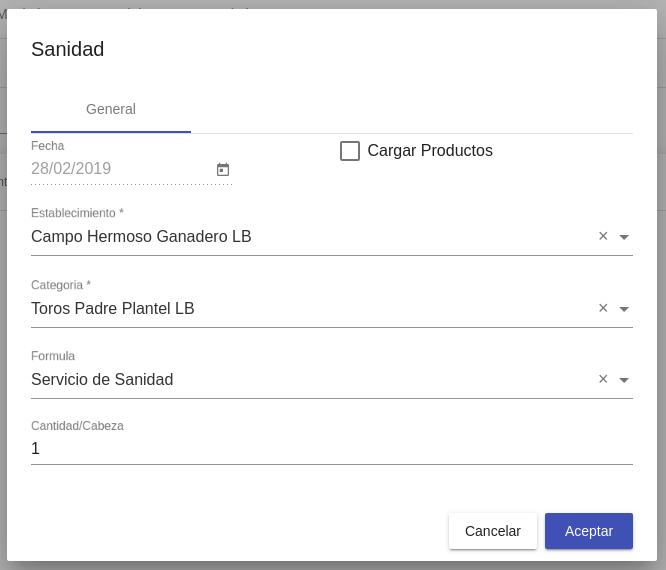The width and height of the screenshot is (666, 570).
Task: Expand the Establecimiento dropdown arrow
Action: [624, 237]
